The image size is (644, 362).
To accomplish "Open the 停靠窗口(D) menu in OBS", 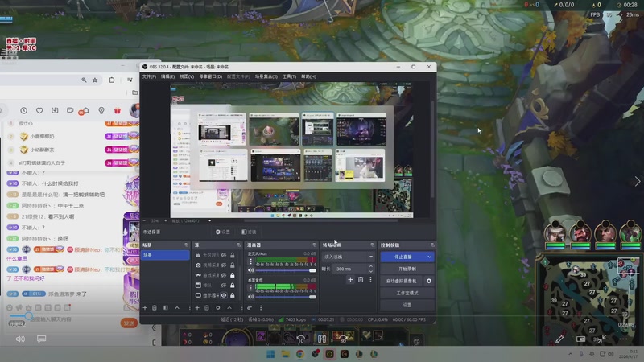I will [211, 76].
